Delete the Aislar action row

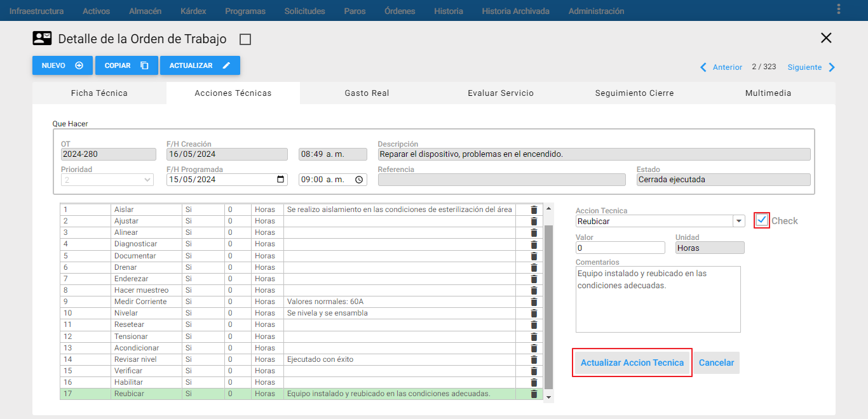(x=534, y=209)
